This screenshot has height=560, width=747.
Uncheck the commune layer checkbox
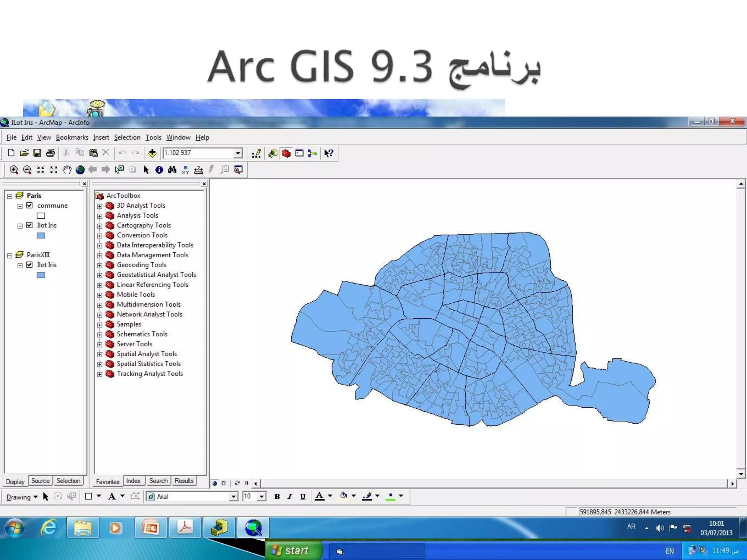[x=30, y=206]
